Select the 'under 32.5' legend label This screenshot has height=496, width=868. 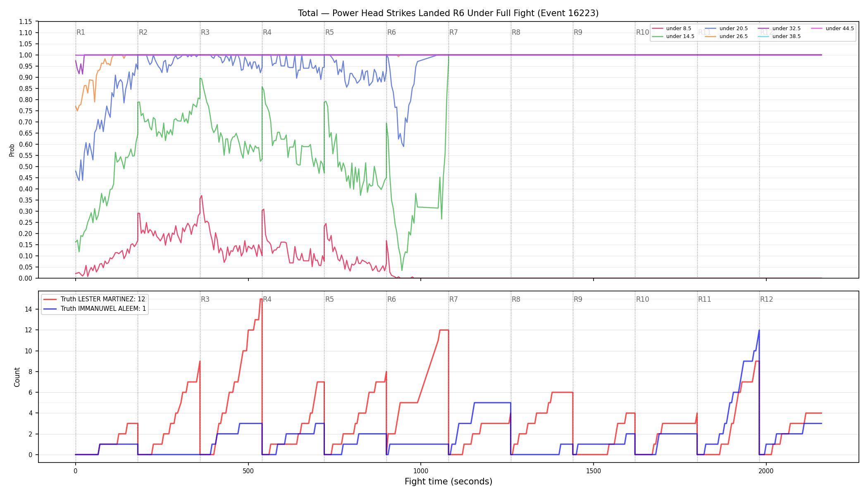786,29
